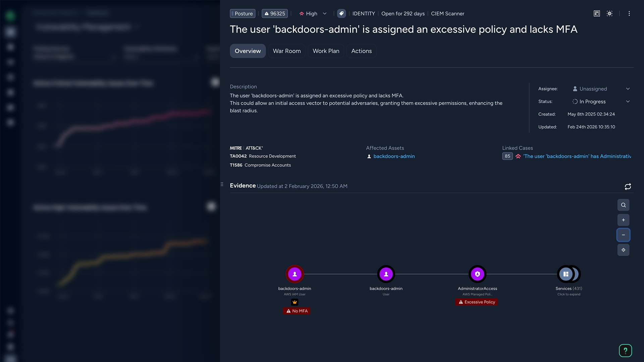Open the Work Plan tab
The width and height of the screenshot is (644, 362).
click(326, 51)
